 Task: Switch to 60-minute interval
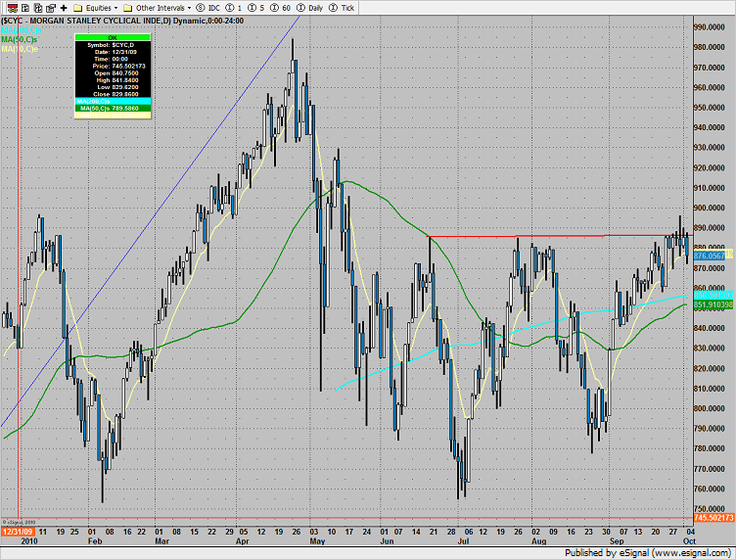point(280,8)
